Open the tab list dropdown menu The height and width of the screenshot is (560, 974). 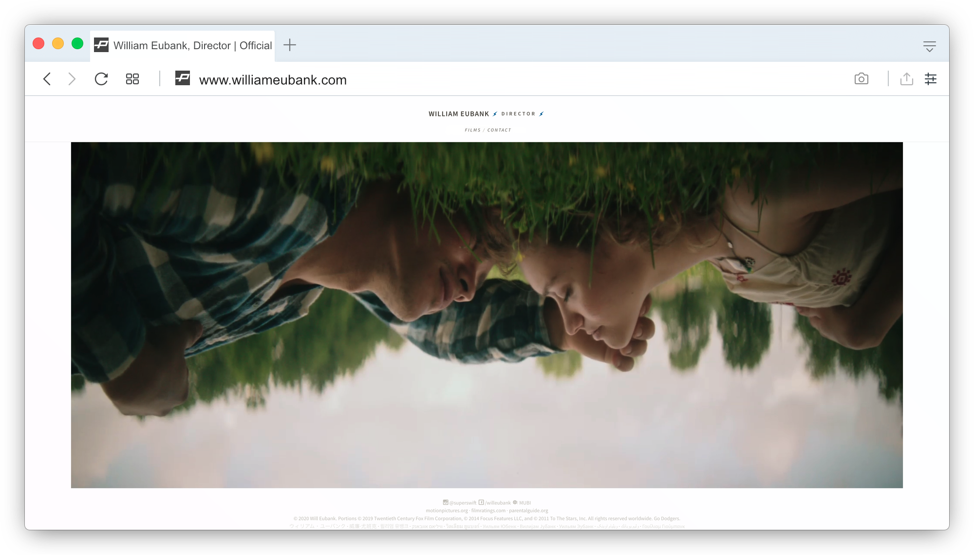click(930, 46)
